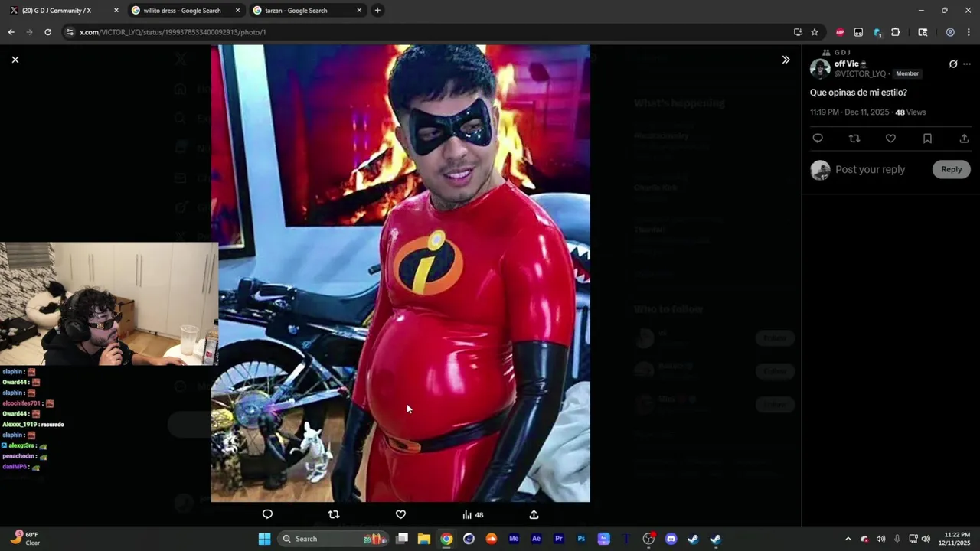
Task: Open Discord from taskbar
Action: click(x=671, y=539)
